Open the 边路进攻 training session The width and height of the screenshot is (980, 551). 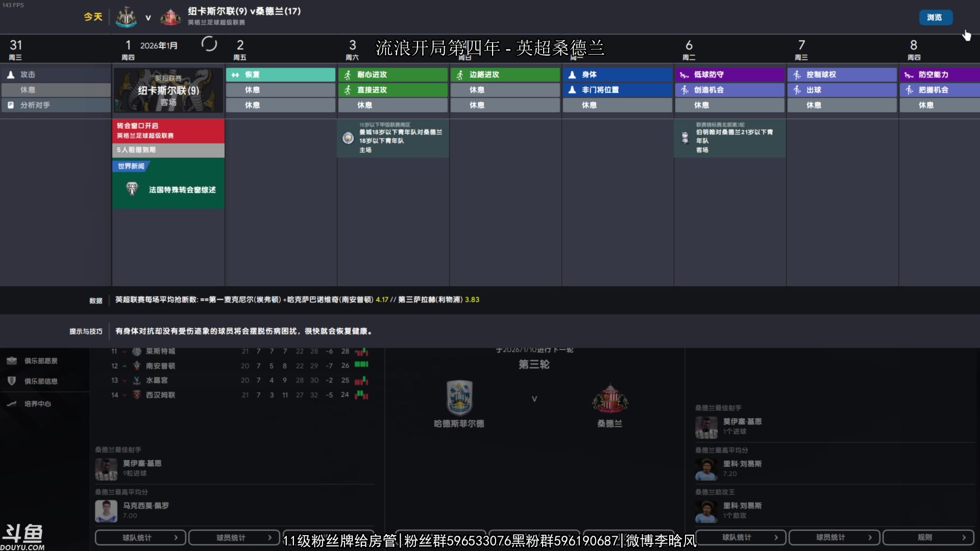(505, 74)
